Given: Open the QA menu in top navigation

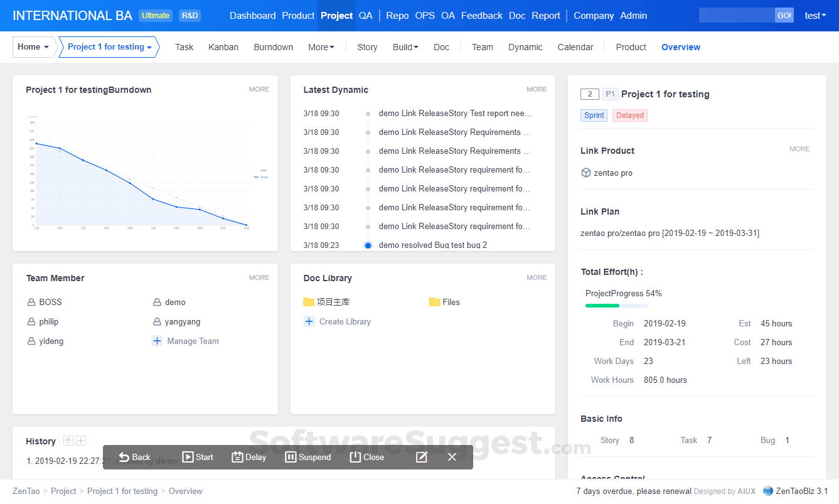Looking at the screenshot, I should [365, 16].
